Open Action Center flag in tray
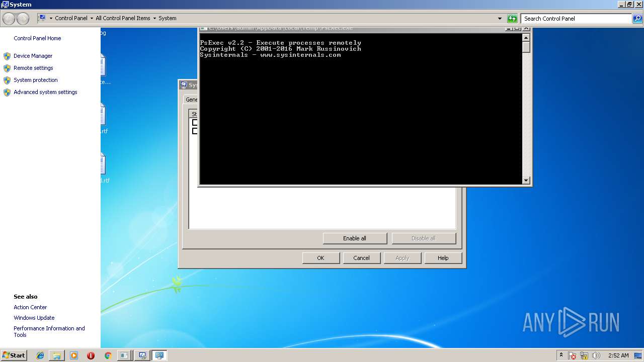 572,355
